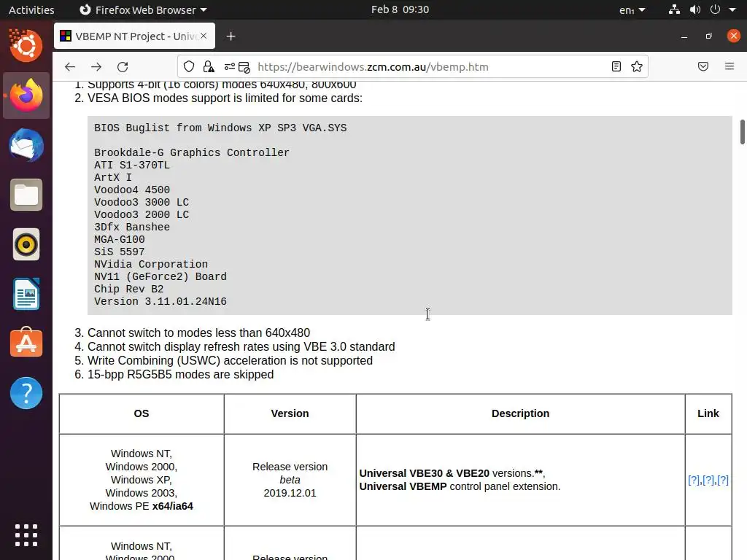This screenshot has height=560, width=747.
Task: Click 'Version 3.11.01.24N16' line
Action: pyautogui.click(x=160, y=301)
